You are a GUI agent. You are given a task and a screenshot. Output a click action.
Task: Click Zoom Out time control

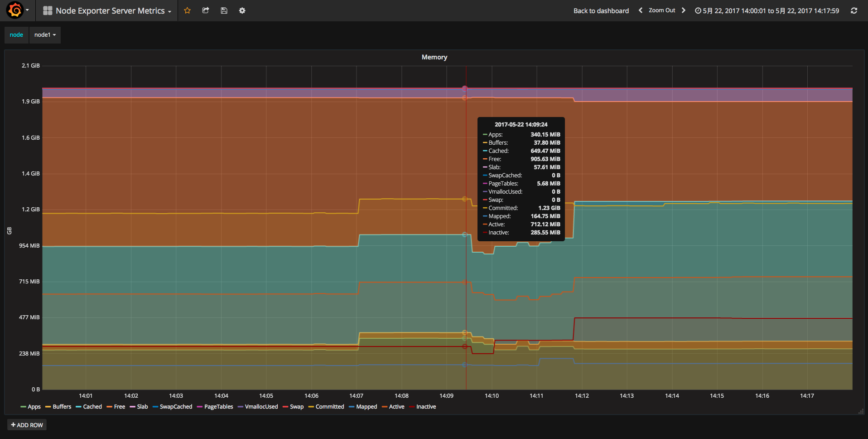[662, 10]
